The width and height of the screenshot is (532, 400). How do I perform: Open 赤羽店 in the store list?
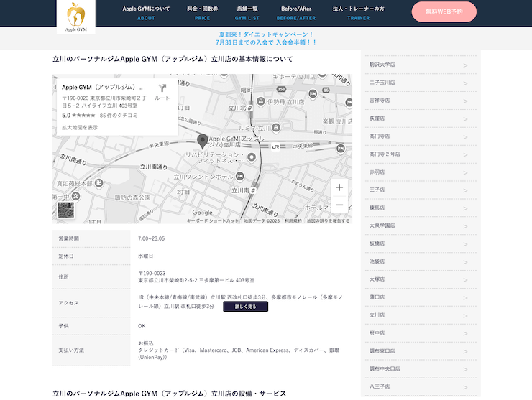[421, 172]
